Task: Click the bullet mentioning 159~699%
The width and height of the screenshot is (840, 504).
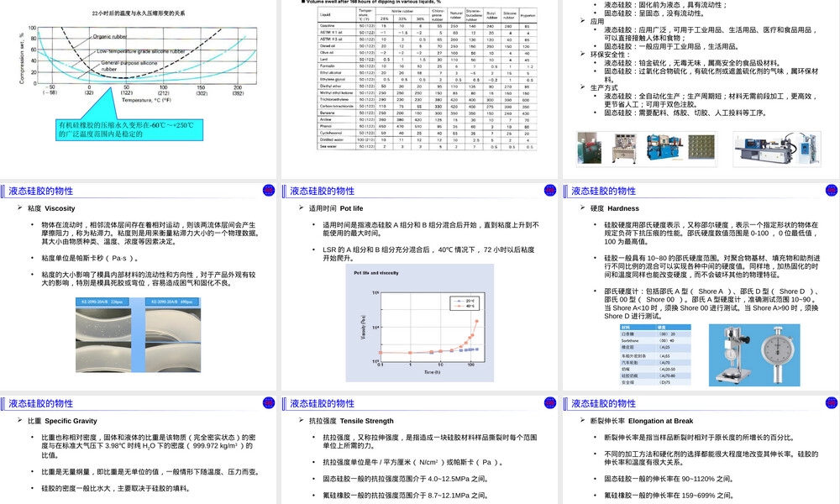Action: (669, 496)
